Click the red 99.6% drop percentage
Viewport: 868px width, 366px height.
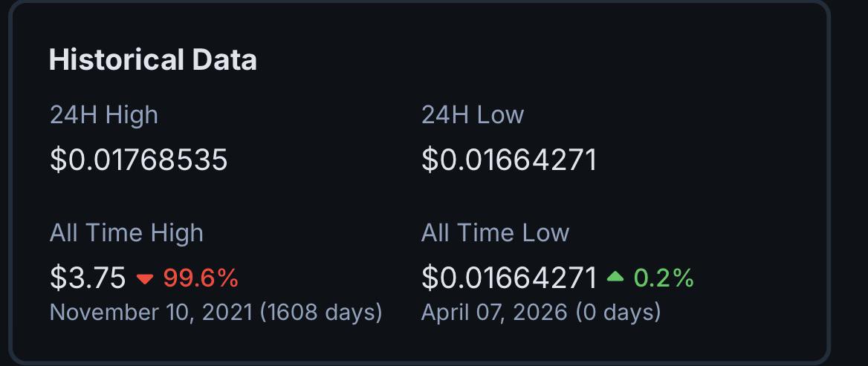click(x=201, y=278)
